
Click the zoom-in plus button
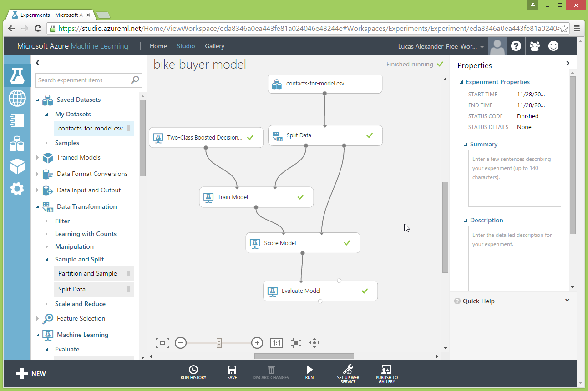(257, 343)
